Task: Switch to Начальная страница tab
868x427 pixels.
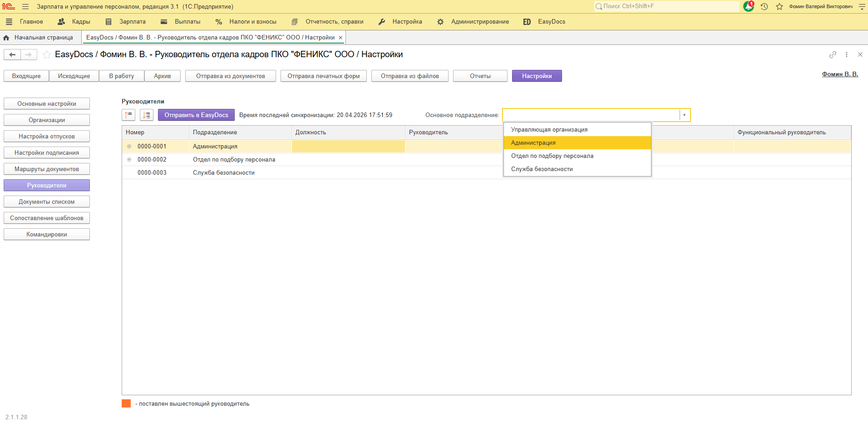Action: point(44,38)
